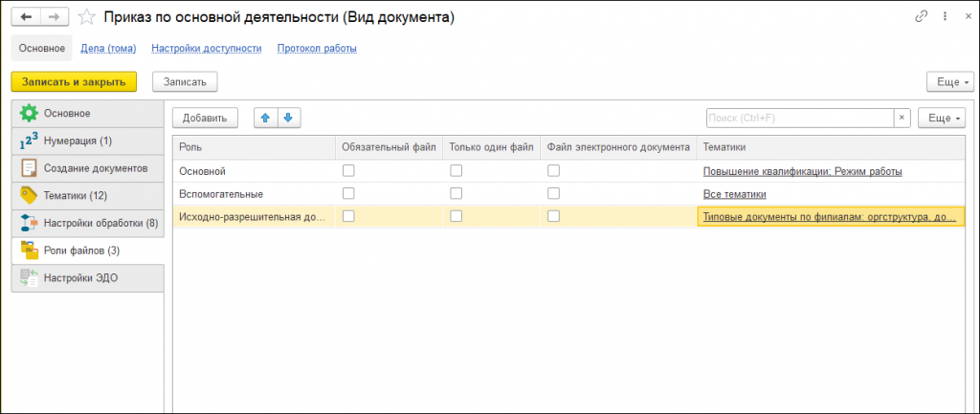Click the Добавить button

205,118
